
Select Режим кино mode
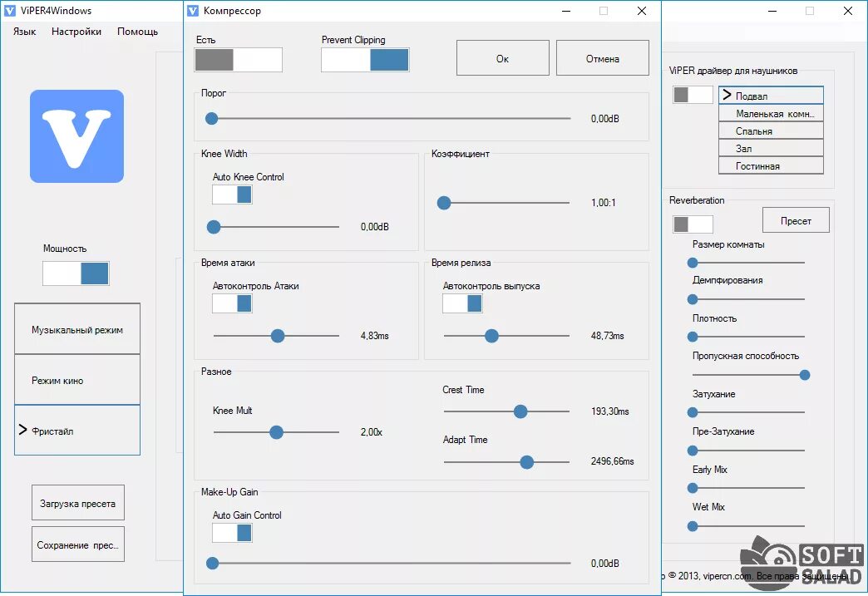[77, 380]
